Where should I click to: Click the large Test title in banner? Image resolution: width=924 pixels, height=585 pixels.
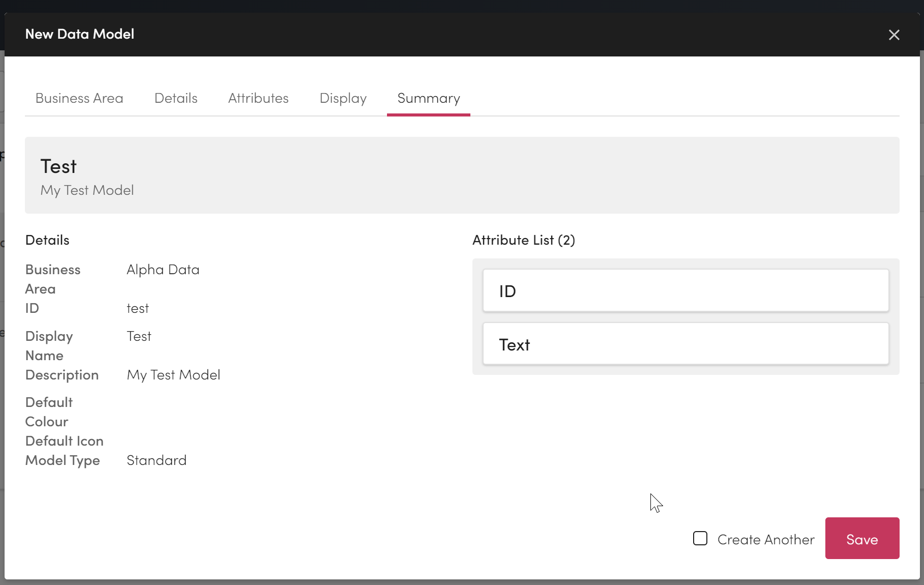point(58,166)
